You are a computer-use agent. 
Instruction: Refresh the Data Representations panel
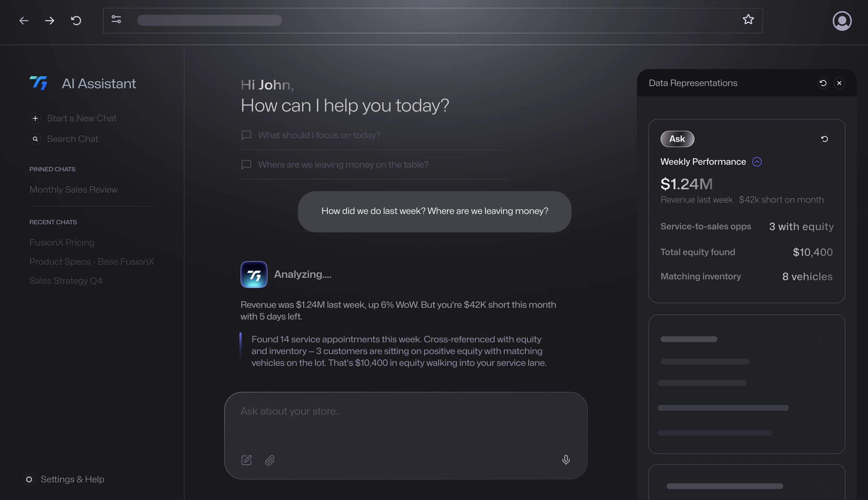click(x=823, y=83)
